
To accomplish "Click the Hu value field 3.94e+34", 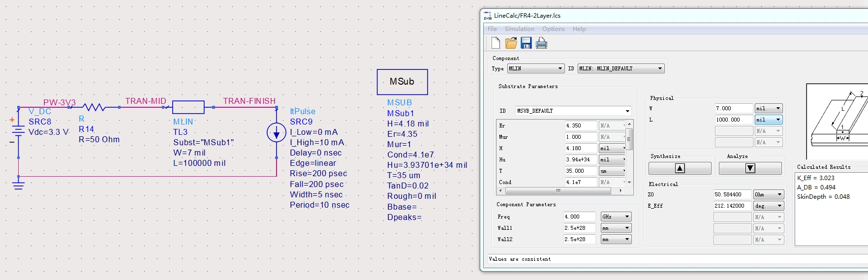I will click(581, 159).
